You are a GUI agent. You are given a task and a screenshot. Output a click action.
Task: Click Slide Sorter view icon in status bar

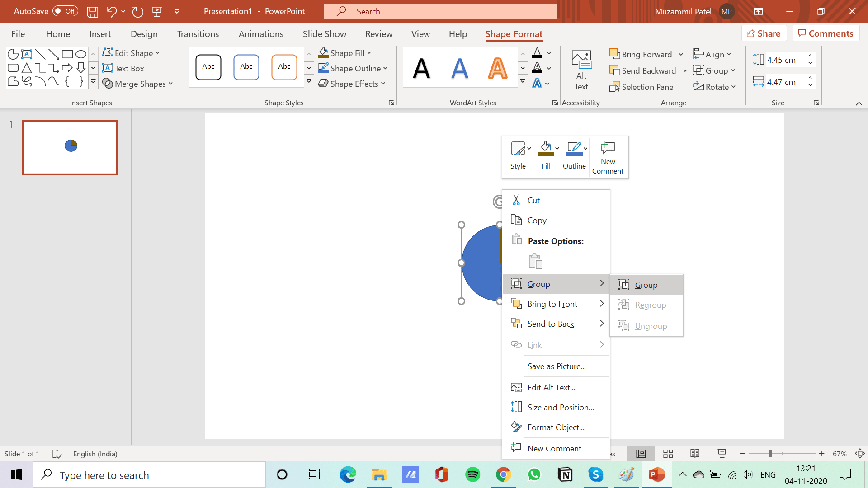[668, 454]
